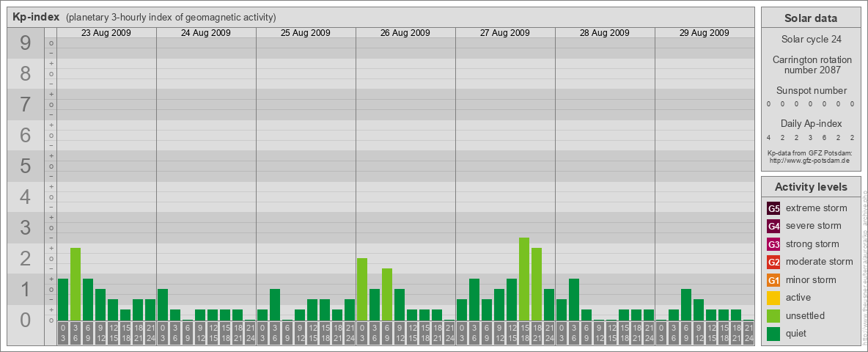The width and height of the screenshot is (868, 352).
Task: Click the 0-3 bar on 24 Aug
Action: [163, 305]
